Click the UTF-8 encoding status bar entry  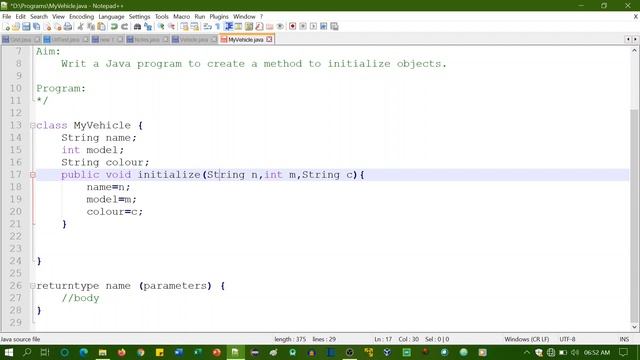coord(567,339)
